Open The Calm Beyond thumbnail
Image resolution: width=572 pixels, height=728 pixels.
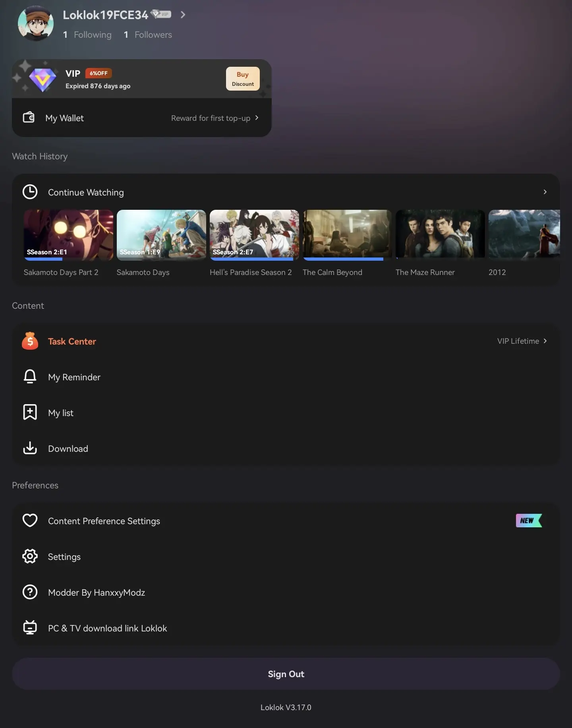347,235
